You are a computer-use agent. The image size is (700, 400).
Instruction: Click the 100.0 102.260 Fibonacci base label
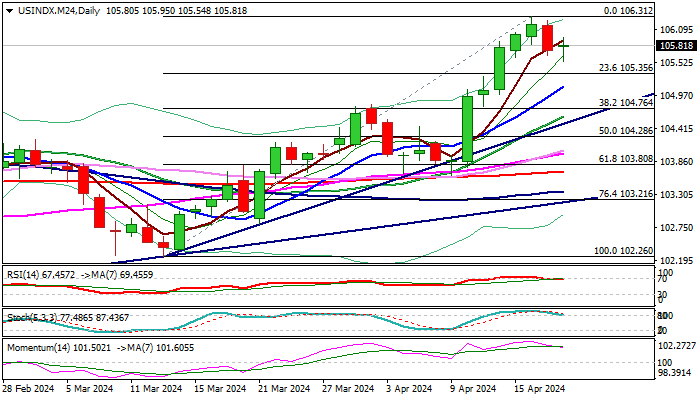[x=622, y=252]
